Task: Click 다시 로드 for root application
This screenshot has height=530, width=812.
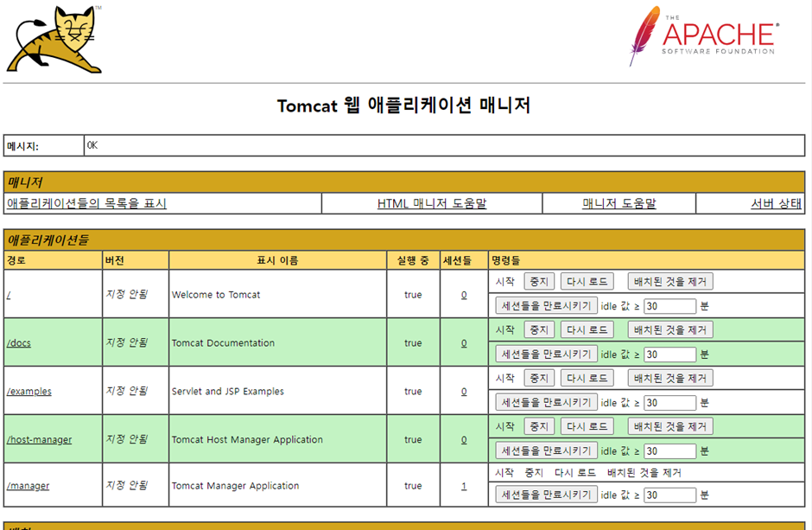Action: 587,281
